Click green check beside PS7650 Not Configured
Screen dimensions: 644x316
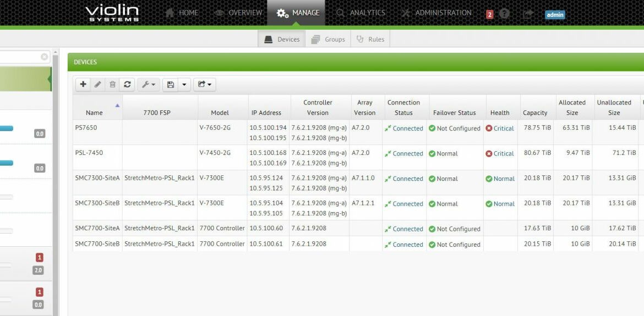[432, 128]
